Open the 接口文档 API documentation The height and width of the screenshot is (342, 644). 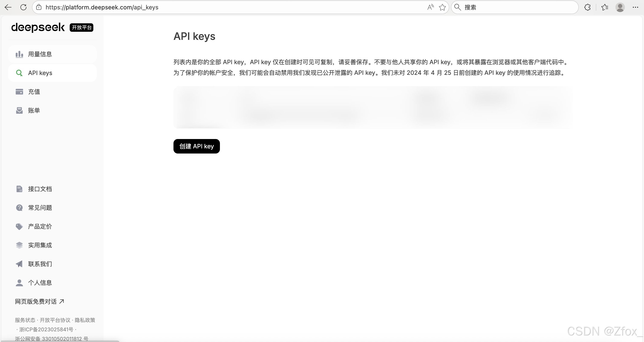(x=40, y=189)
